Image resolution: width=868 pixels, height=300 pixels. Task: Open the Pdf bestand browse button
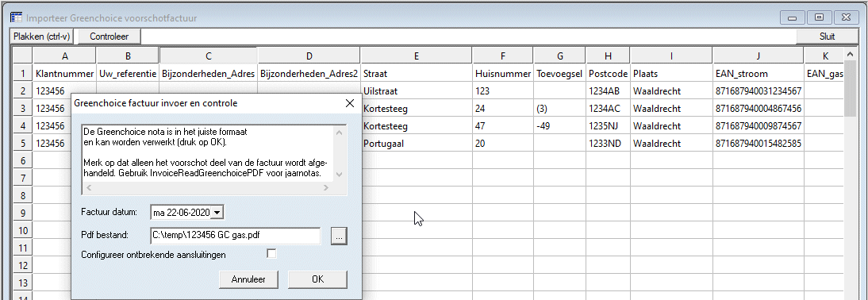click(x=340, y=236)
